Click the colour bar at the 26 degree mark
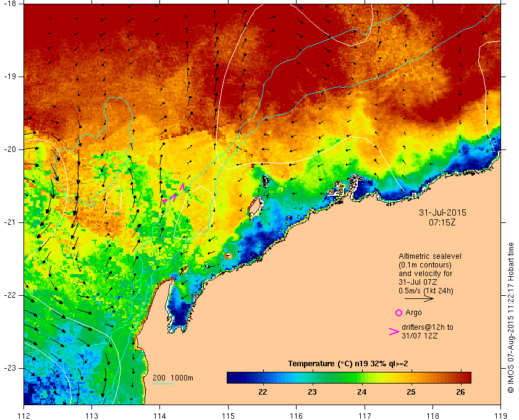519x420 pixels. 460,377
